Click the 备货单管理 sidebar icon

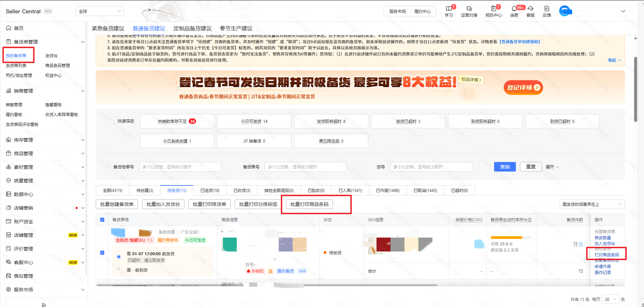9,42
